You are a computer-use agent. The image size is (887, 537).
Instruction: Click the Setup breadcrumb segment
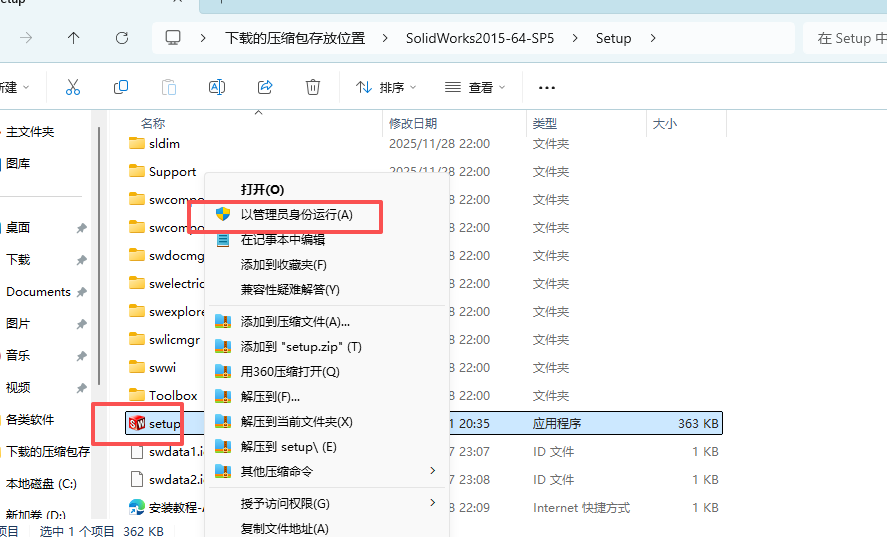coord(613,38)
